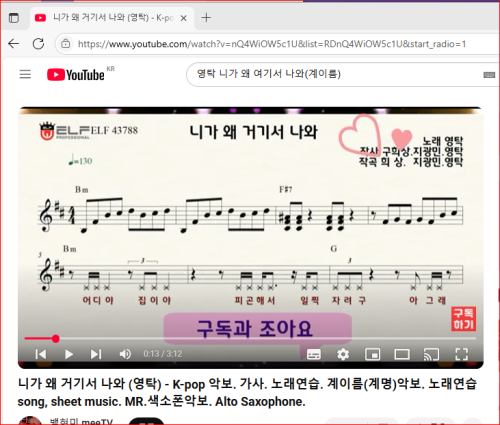Viewport: 500px width, 425px height.
Task: Click the red 구독하기 subscribe overlay
Action: pyautogui.click(x=464, y=319)
